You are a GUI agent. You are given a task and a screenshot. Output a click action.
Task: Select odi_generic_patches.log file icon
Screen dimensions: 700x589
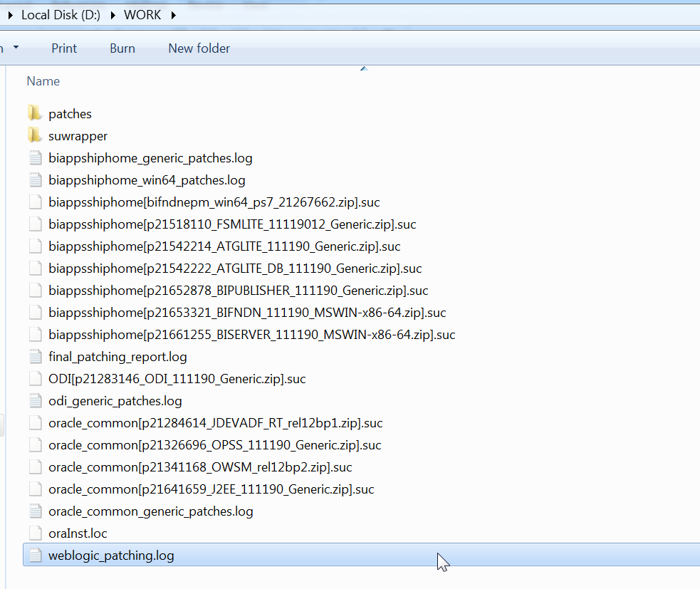tap(36, 400)
